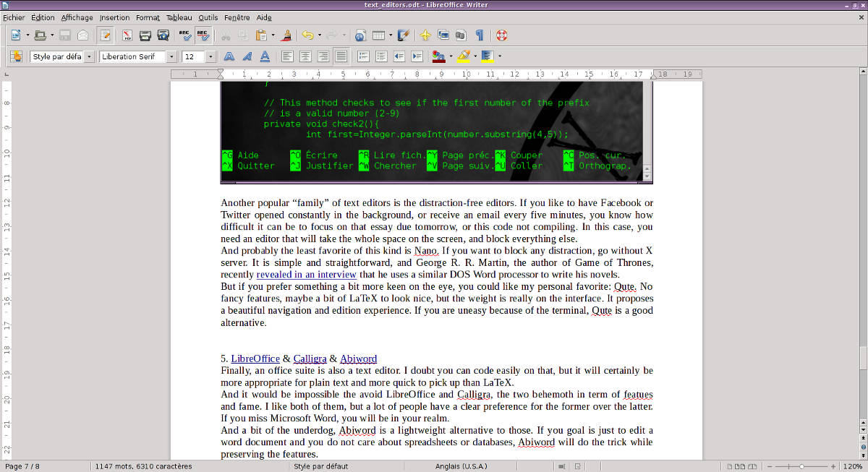This screenshot has height=472, width=868.
Task: Click the Help lifebuoy icon
Action: click(501, 35)
